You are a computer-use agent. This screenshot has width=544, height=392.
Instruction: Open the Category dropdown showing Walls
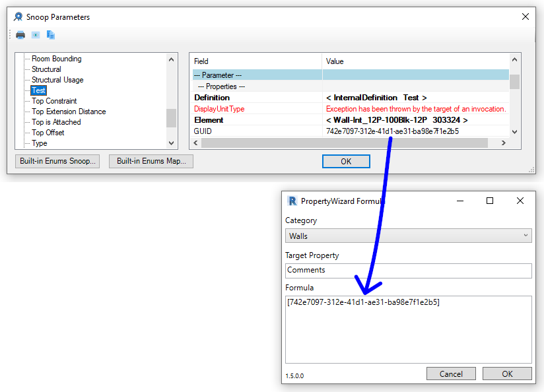click(409, 236)
